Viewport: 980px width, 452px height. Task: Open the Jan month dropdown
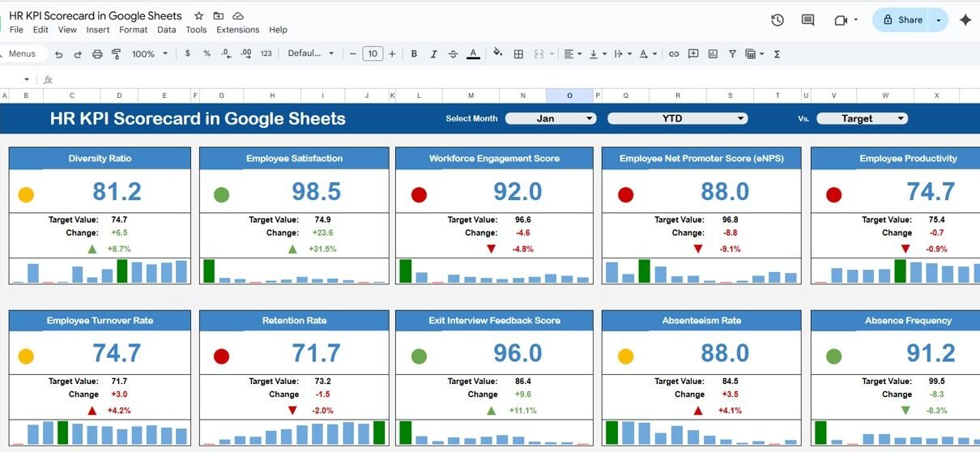point(551,118)
